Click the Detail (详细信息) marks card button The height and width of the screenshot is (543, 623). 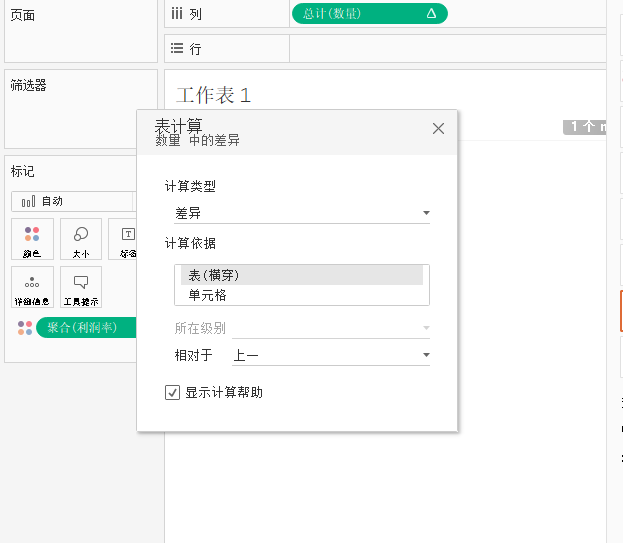32,287
